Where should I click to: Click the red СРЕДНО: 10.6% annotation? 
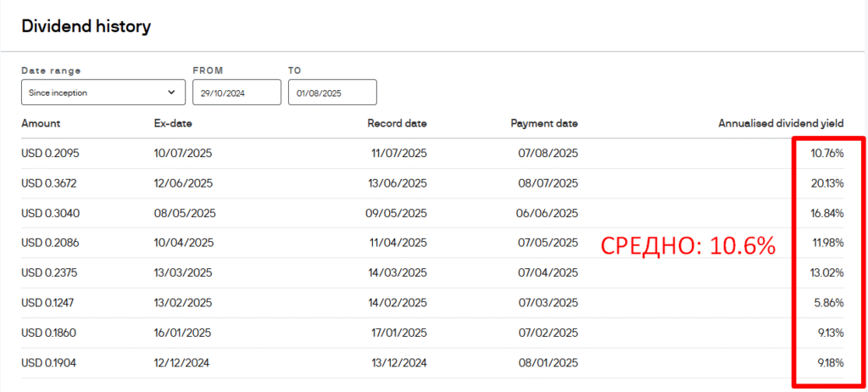tap(688, 247)
